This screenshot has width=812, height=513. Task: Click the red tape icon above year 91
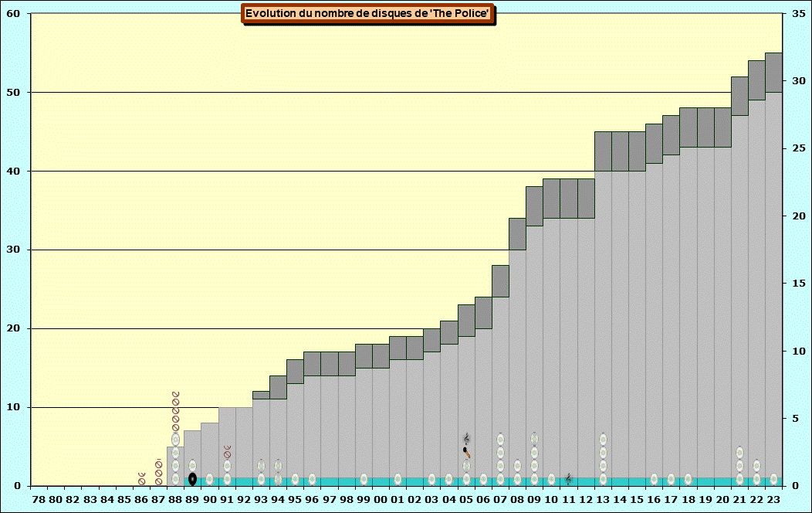pos(227,452)
